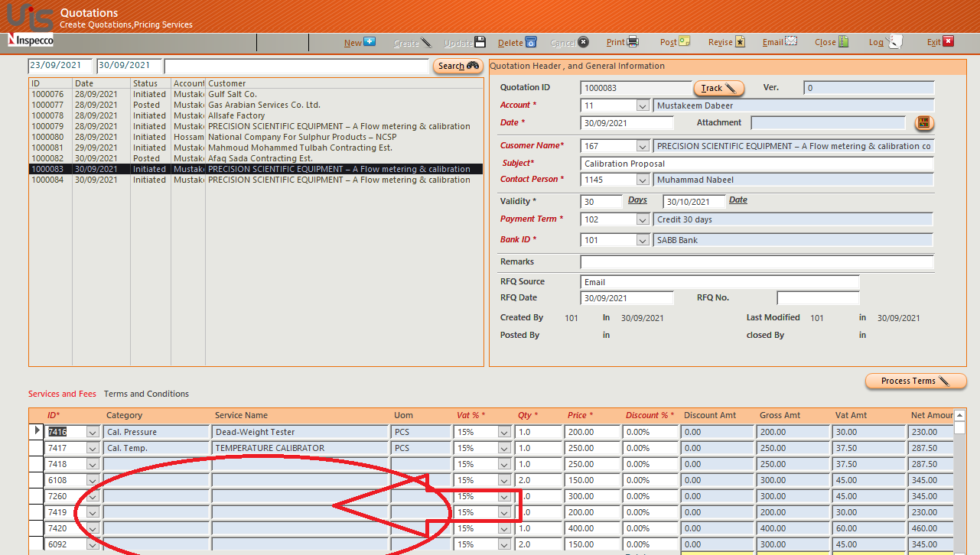The image size is (980, 555).
Task: Click the orange Attachment browse icon
Action: (924, 123)
